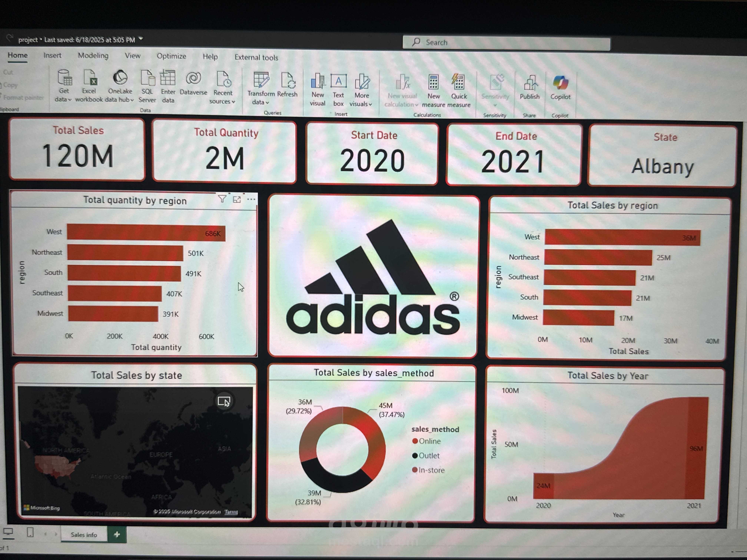Enter focus mode on quantity by region chart

pos(237,199)
